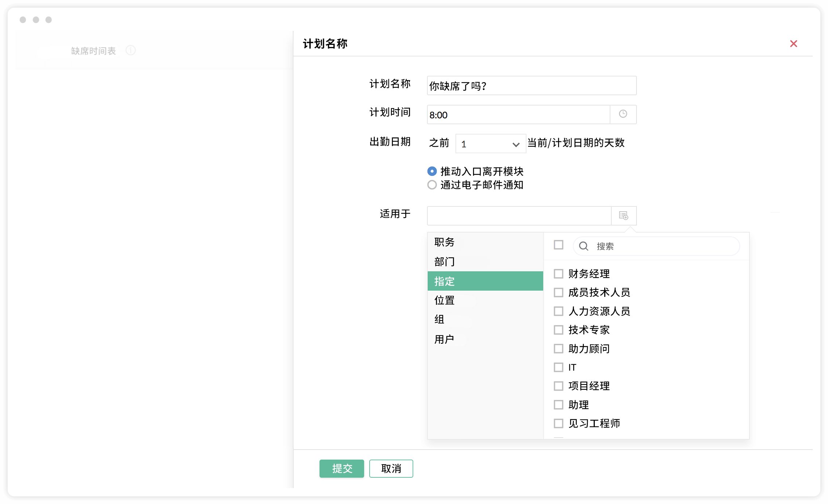Select the 通过电子邮件通知 radio option
Image resolution: width=828 pixels, height=504 pixels.
click(x=432, y=185)
